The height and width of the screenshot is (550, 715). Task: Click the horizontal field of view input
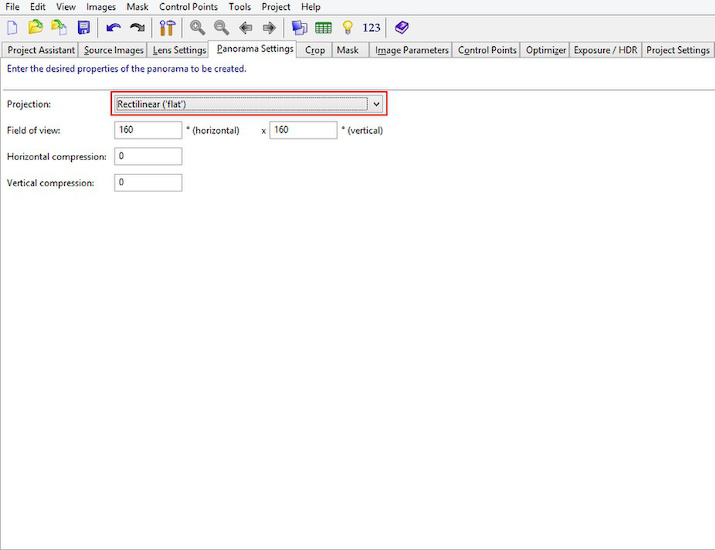[148, 130]
